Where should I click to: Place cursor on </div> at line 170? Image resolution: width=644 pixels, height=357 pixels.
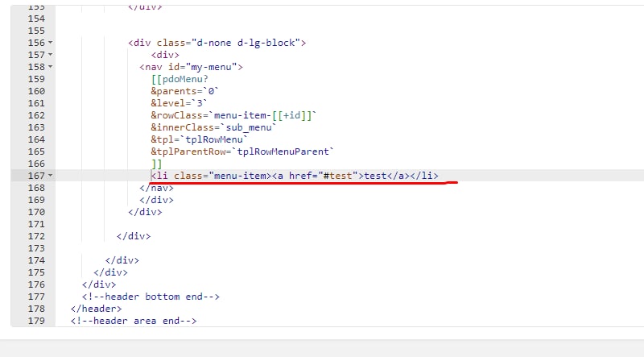pos(145,212)
